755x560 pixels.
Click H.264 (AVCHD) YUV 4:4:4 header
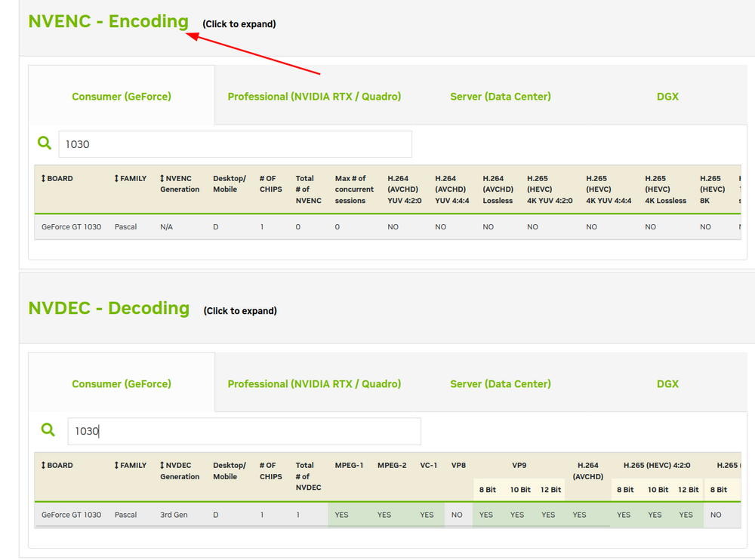(x=452, y=189)
